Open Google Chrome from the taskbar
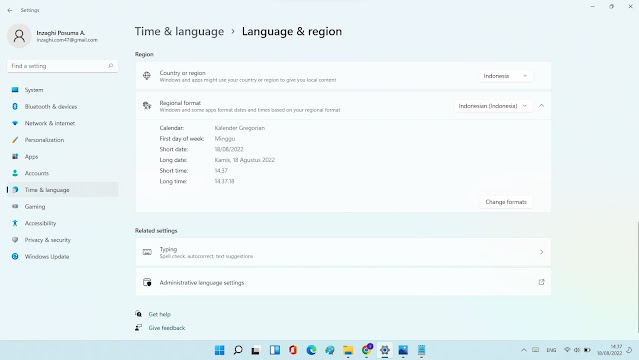Image resolution: width=639 pixels, height=360 pixels. pyautogui.click(x=367, y=350)
